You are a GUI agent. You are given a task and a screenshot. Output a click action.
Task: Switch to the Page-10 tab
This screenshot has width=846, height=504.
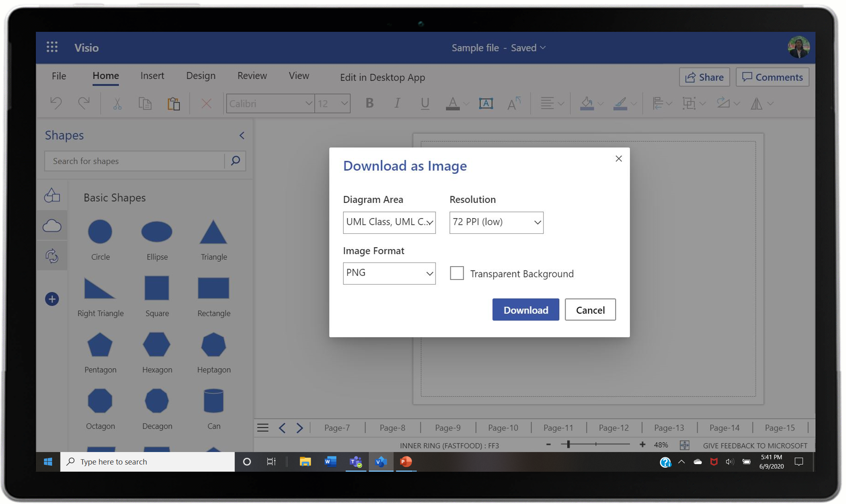coord(502,427)
